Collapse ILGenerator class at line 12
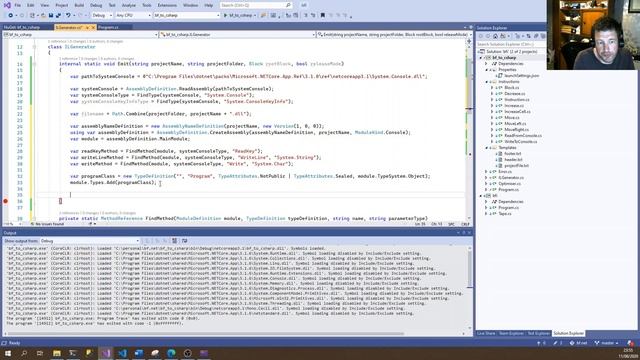The height and width of the screenshot is (360, 640). point(34,47)
